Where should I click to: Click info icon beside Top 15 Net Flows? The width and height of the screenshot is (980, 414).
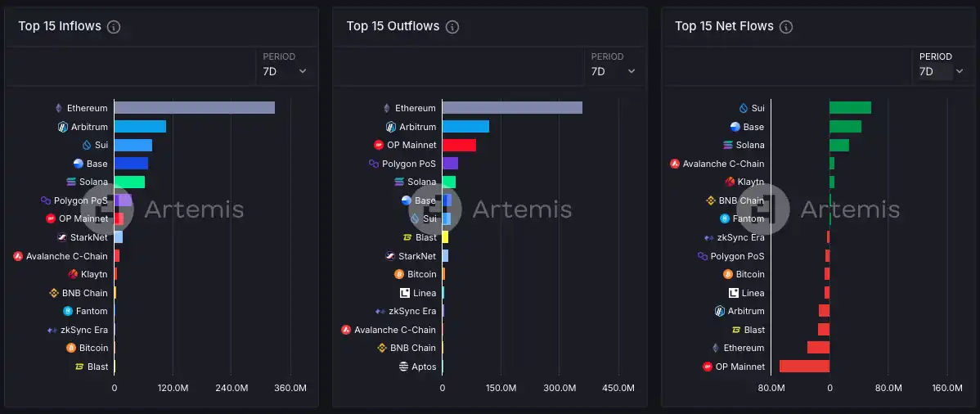pos(786,27)
